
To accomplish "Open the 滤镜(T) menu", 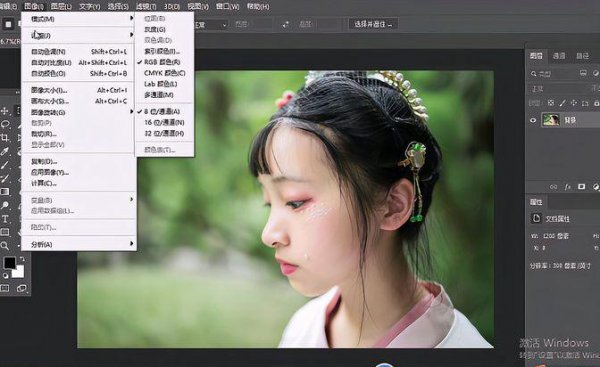I will (x=146, y=7).
